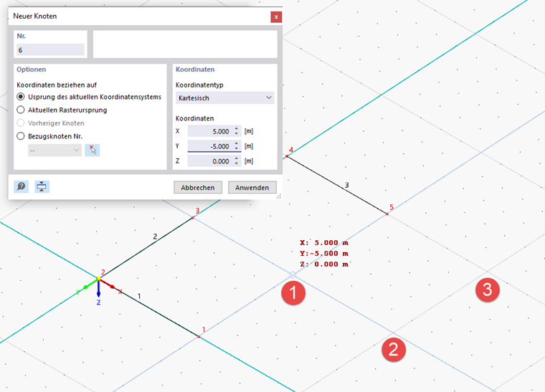
Task: Click the help search icon in dialog footer
Action: [22, 186]
